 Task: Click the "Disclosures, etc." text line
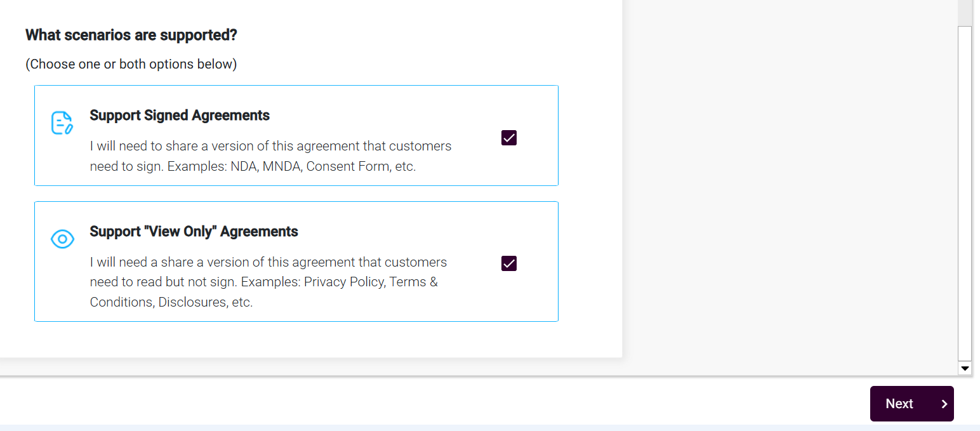click(171, 302)
